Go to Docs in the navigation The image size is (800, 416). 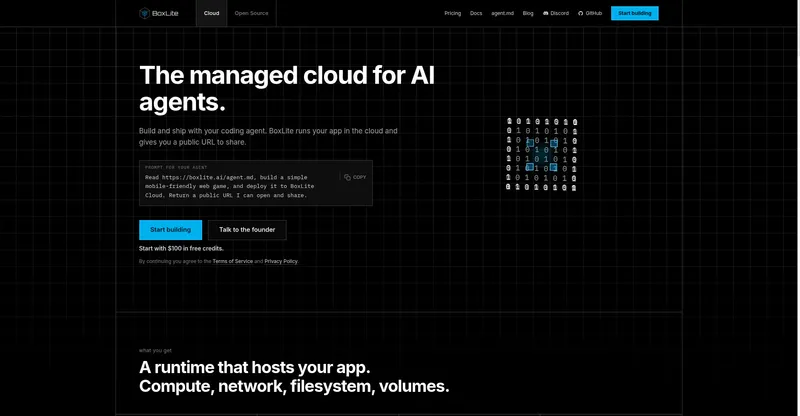pyautogui.click(x=476, y=13)
